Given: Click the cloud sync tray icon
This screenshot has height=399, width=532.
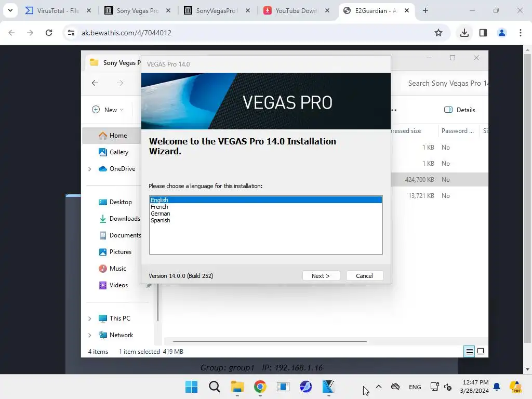Looking at the screenshot, I should 395,387.
